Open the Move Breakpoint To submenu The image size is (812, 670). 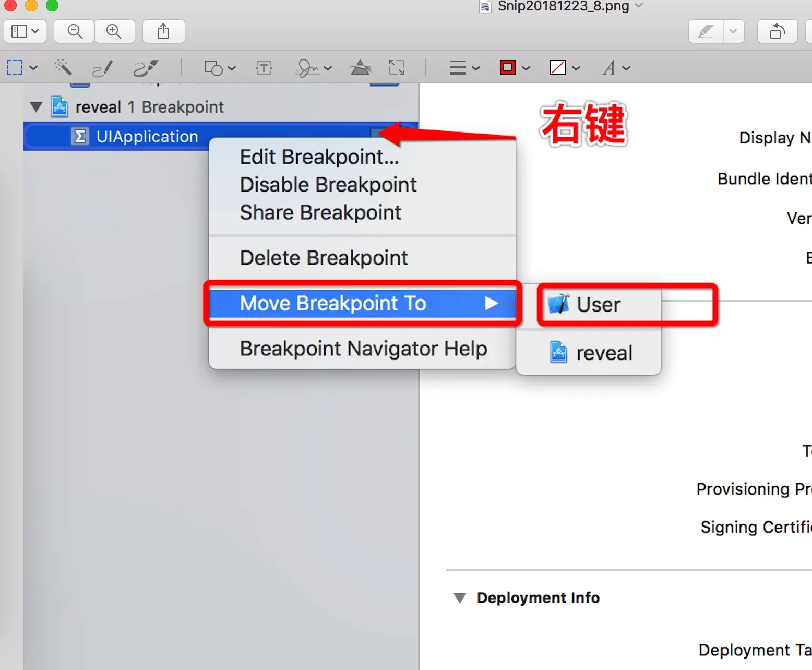(362, 303)
